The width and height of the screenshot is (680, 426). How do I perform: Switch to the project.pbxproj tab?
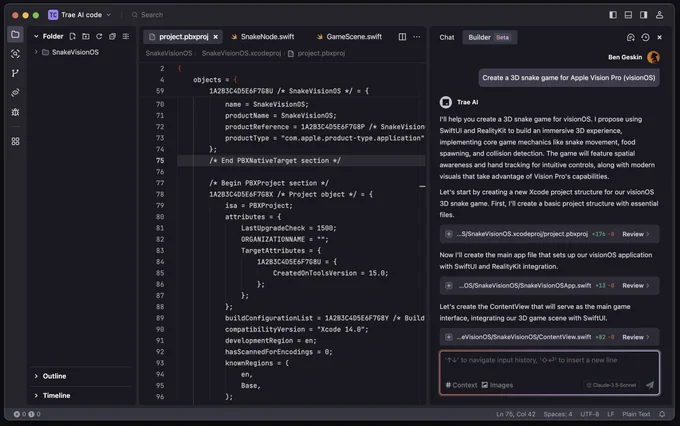(183, 37)
